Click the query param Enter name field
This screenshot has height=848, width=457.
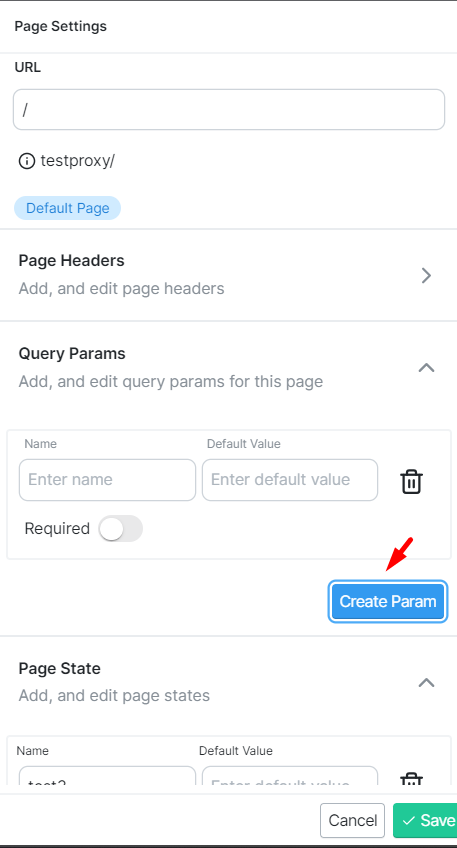coord(107,480)
